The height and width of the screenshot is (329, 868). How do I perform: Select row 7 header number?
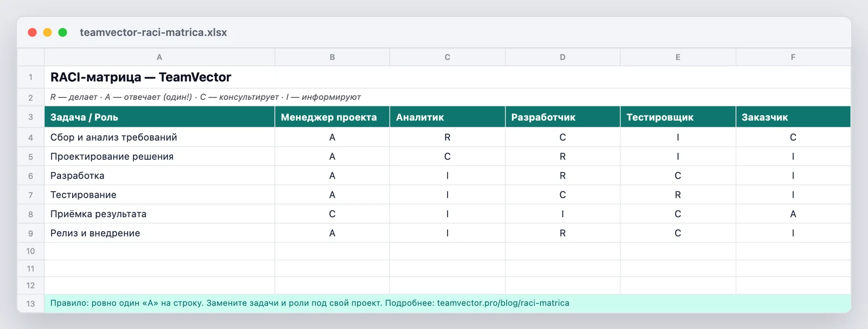(30, 195)
